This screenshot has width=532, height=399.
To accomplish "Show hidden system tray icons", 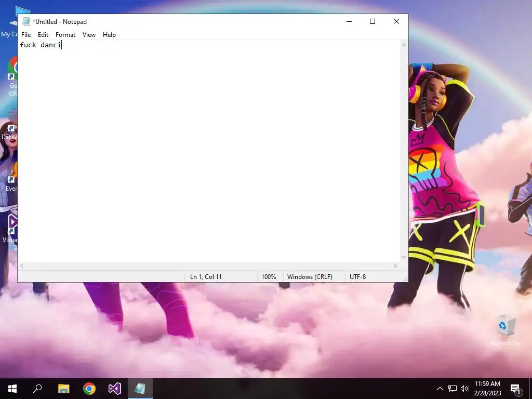I will click(440, 389).
